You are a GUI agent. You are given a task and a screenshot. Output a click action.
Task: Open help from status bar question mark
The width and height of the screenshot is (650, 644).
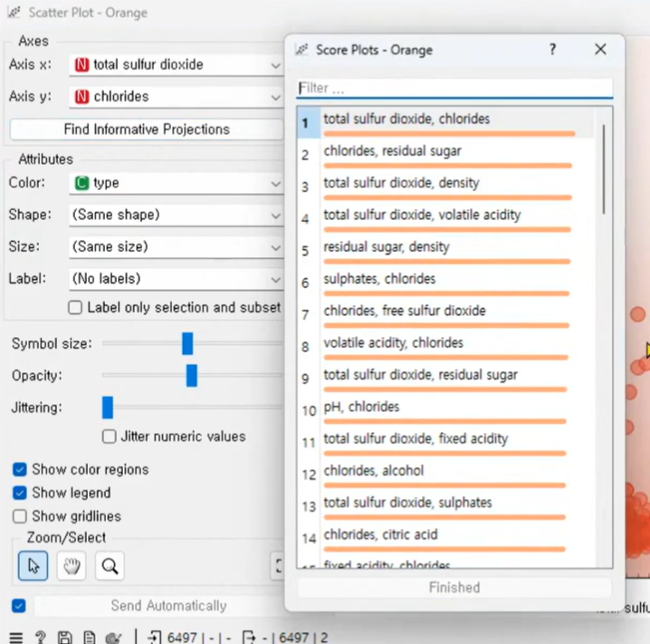(x=40, y=637)
